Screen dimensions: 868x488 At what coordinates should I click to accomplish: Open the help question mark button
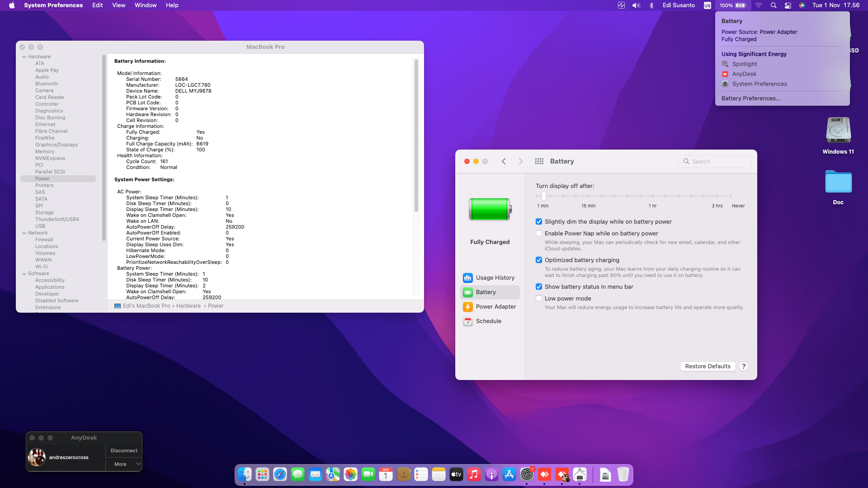point(744,366)
